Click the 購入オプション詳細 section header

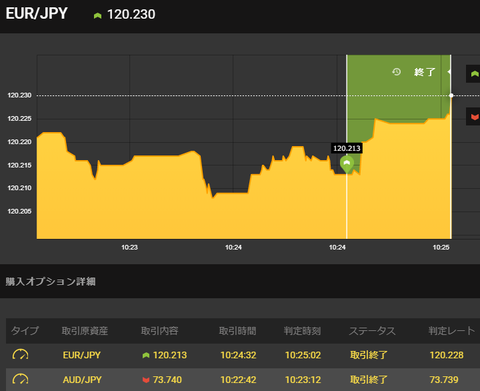pyautogui.click(x=51, y=282)
